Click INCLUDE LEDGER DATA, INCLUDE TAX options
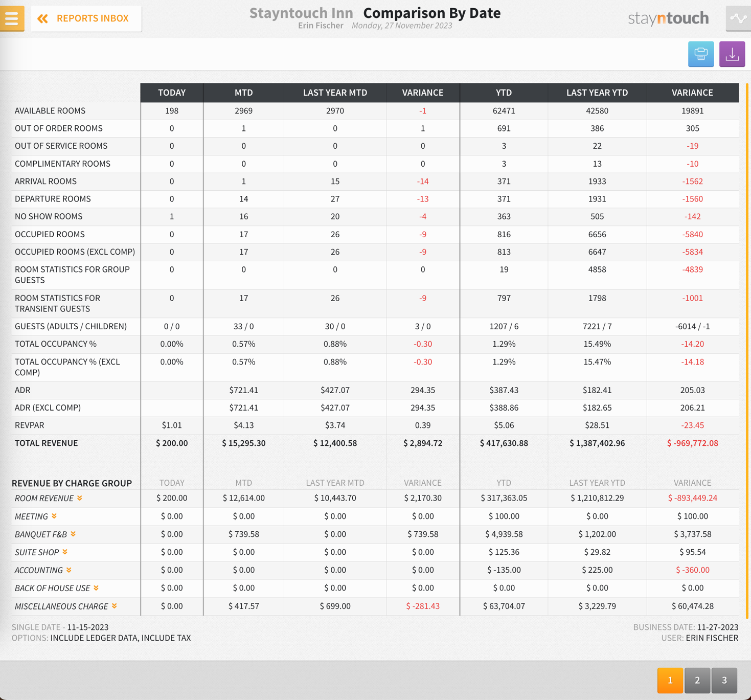The height and width of the screenshot is (700, 751). click(121, 638)
